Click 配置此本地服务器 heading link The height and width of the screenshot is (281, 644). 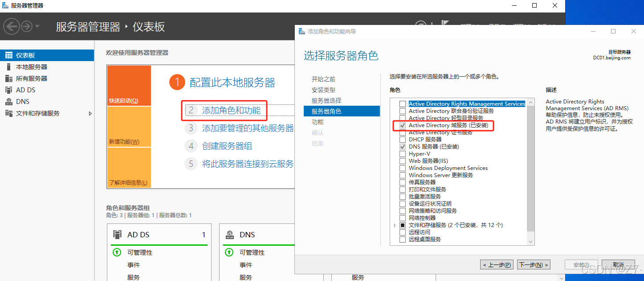[x=232, y=83]
